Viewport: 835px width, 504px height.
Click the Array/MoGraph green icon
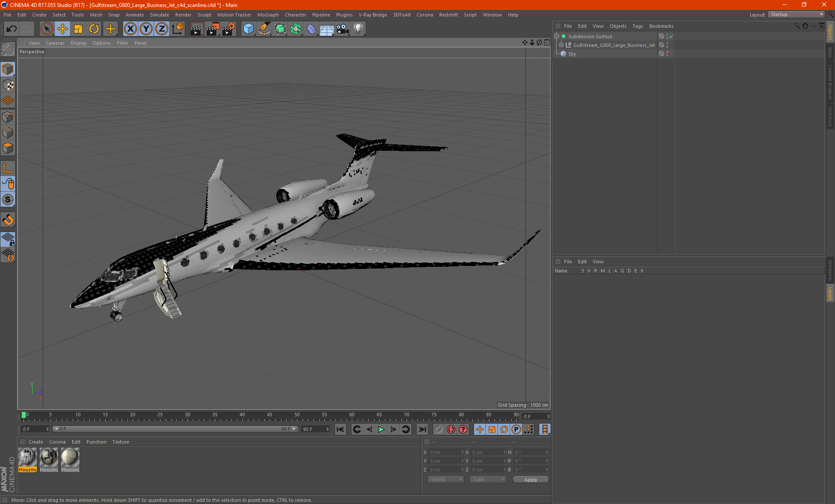tap(296, 29)
